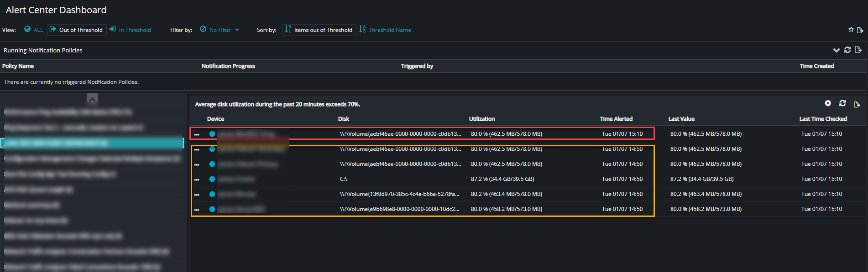Switch the view to ALL
Image resolution: width=868 pixels, height=272 pixels.
pyautogui.click(x=33, y=30)
